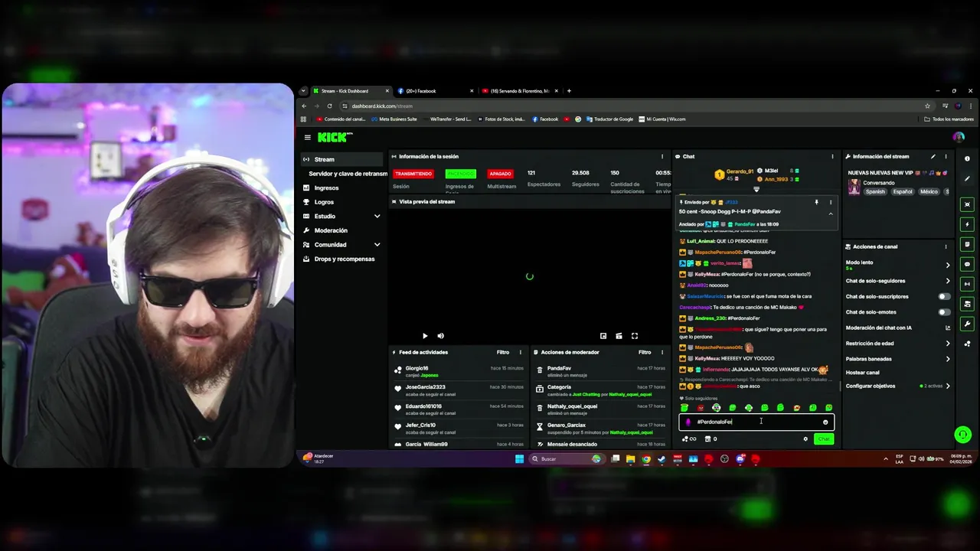Toggle theater mode on stream preview
980x551 pixels.
tap(619, 336)
